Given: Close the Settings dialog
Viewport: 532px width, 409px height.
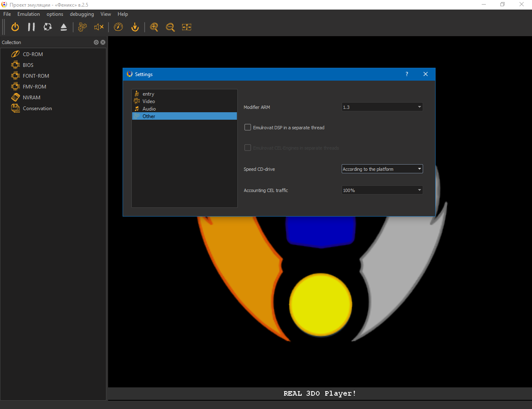Looking at the screenshot, I should (x=426, y=74).
